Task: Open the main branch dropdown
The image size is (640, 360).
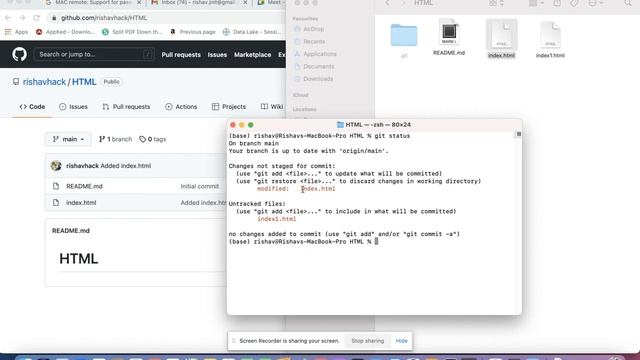Action: [68, 139]
